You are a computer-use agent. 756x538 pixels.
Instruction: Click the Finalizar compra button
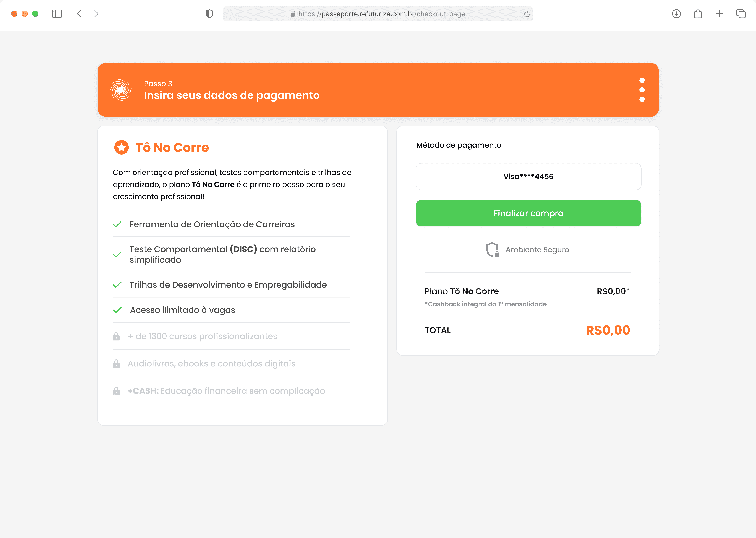click(528, 213)
